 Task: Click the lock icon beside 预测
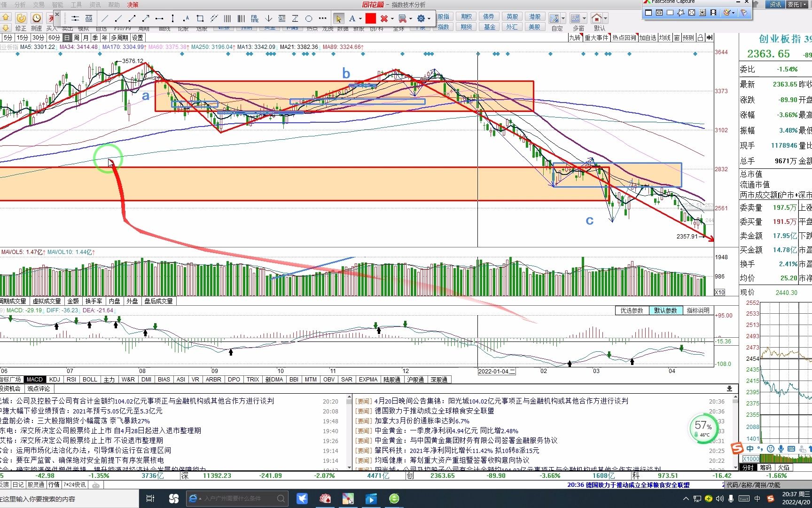[700, 38]
